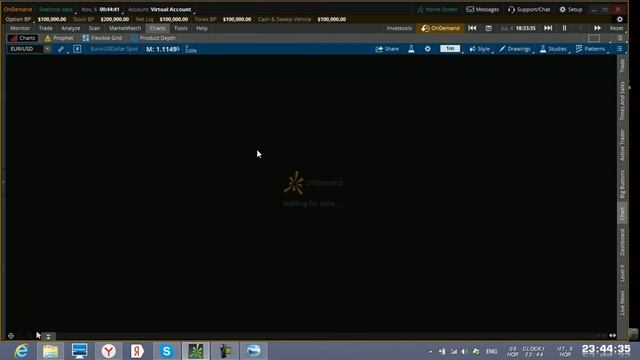Open File Explorer from taskbar
The image size is (640, 360).
(x=50, y=351)
